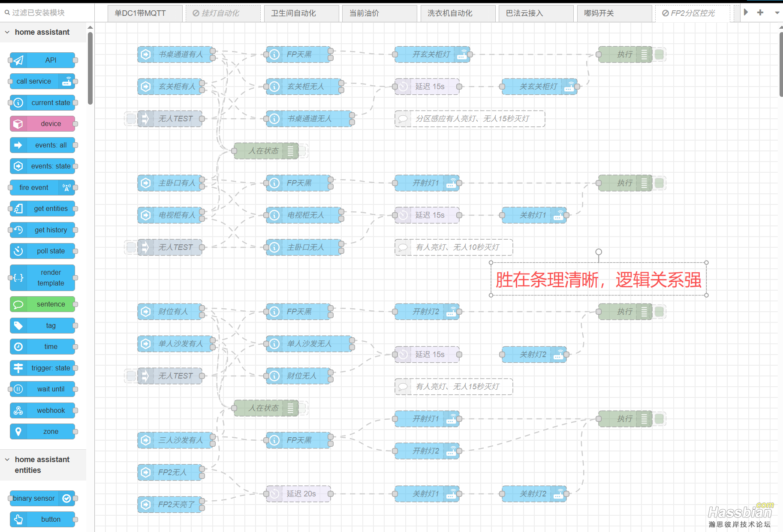This screenshot has width=783, height=532.
Task: Select the API node in palette
Action: coord(42,60)
